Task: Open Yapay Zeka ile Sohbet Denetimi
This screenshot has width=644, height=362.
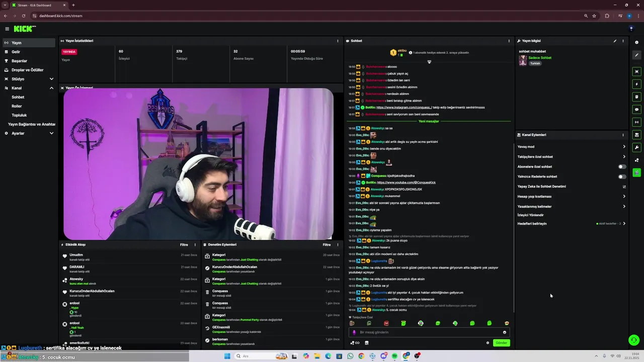Action: (572, 187)
